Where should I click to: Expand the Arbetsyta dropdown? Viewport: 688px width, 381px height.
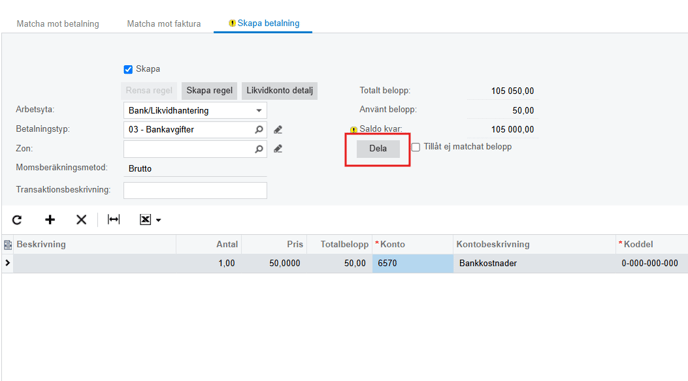click(259, 111)
